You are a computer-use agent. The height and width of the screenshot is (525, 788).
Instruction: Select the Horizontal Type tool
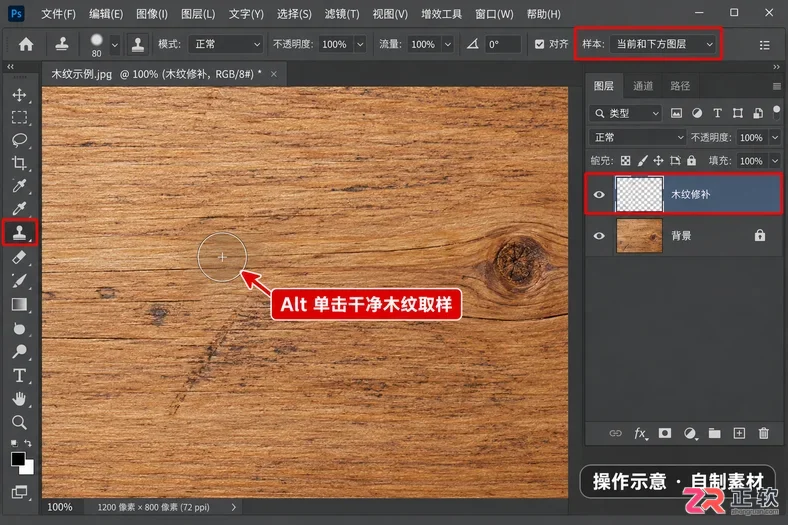click(19, 375)
